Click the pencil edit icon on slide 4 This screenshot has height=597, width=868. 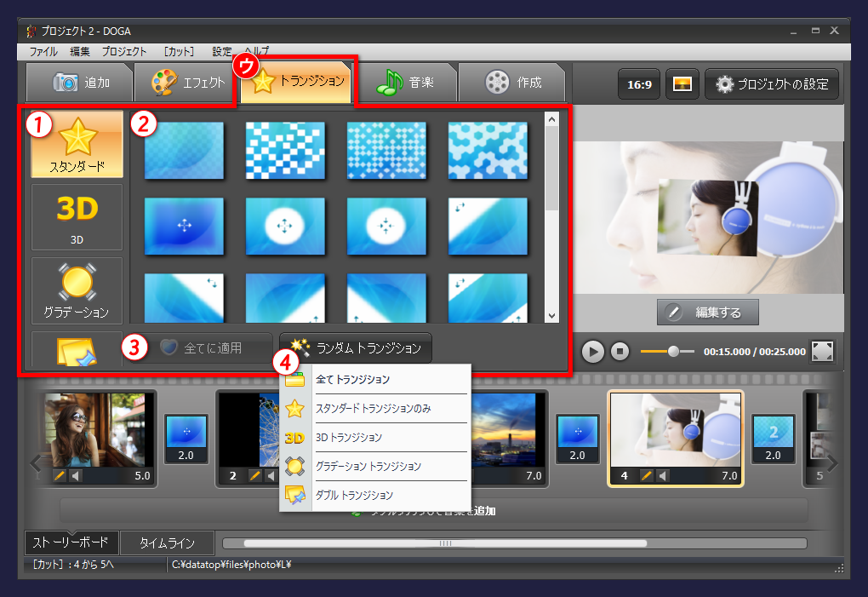647,475
